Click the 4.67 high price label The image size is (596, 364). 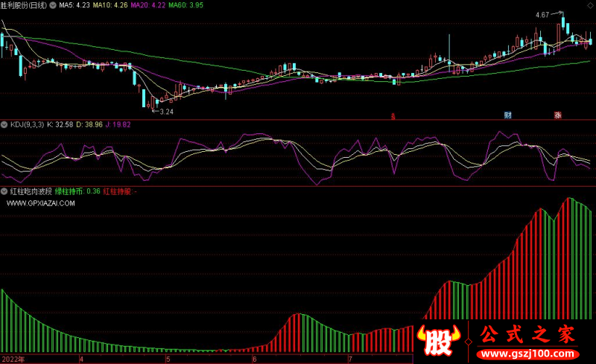pyautogui.click(x=542, y=15)
